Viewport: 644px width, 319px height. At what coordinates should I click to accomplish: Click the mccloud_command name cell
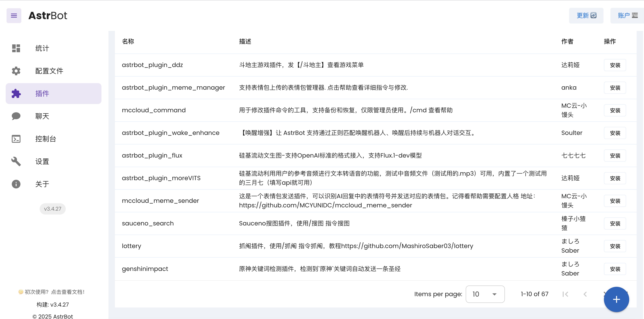[x=154, y=110]
